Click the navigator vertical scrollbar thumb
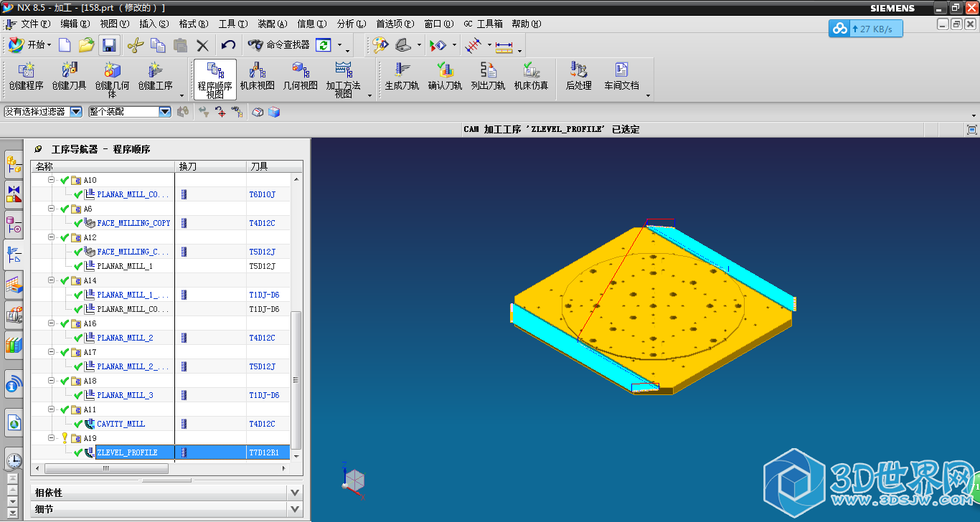This screenshot has height=522, width=980. coord(296,380)
